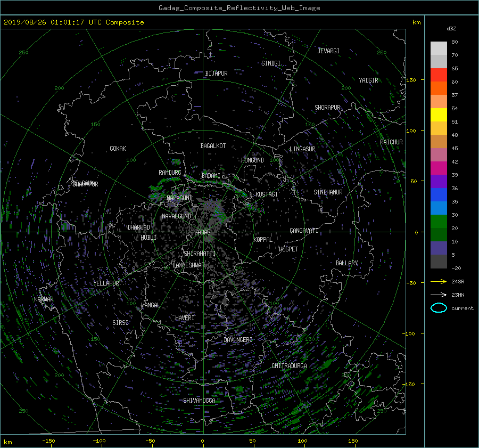Click the Gadag_Composite_Reflectivity_Web_Image title

(239, 8)
